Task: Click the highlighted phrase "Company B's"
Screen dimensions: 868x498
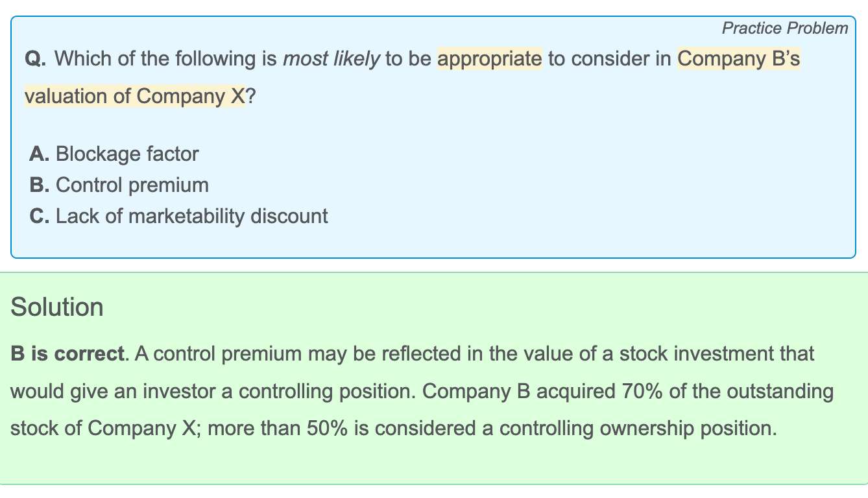Action: [x=738, y=59]
